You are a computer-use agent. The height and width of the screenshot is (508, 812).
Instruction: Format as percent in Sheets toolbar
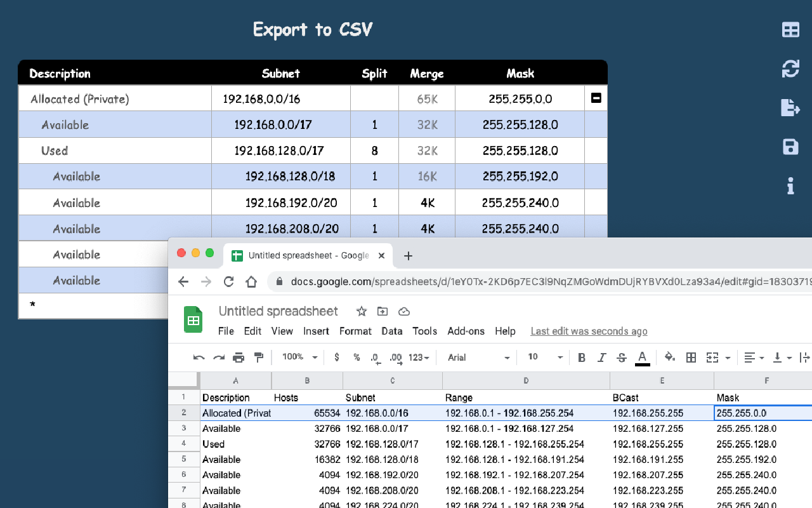(x=357, y=358)
